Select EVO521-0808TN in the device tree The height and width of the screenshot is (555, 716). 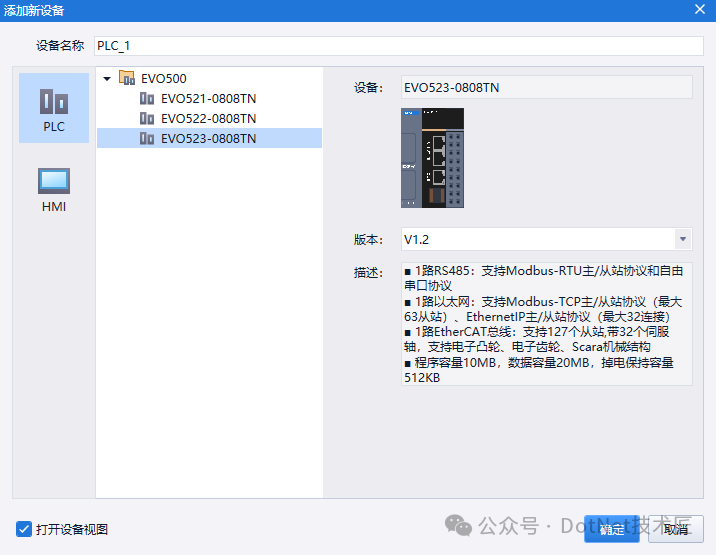pos(209,99)
